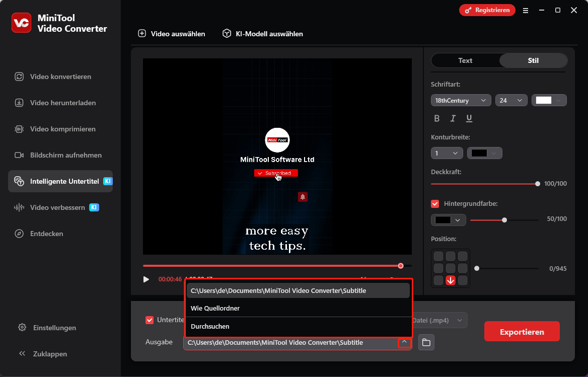Select Intelligente Untertitel in the sidebar
The height and width of the screenshot is (377, 588).
[x=60, y=181]
